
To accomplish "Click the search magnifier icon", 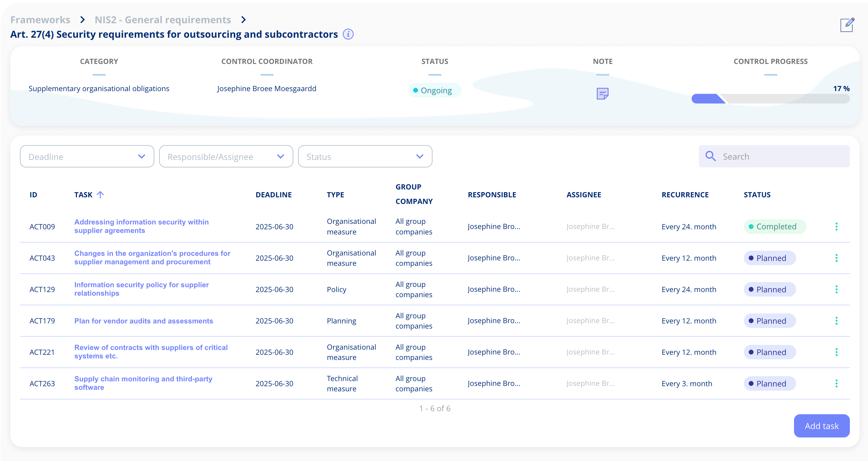I will point(711,156).
